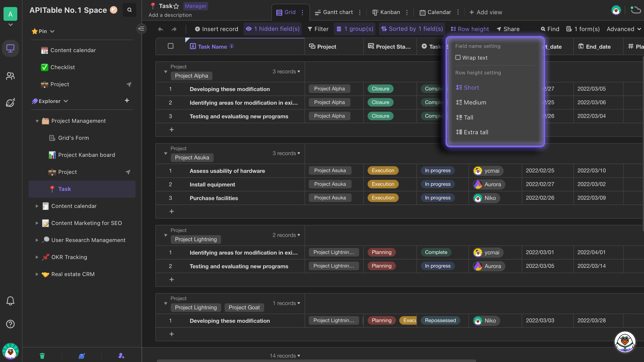Select Tall row height option
Viewport: 644px width, 362px height.
pyautogui.click(x=468, y=117)
